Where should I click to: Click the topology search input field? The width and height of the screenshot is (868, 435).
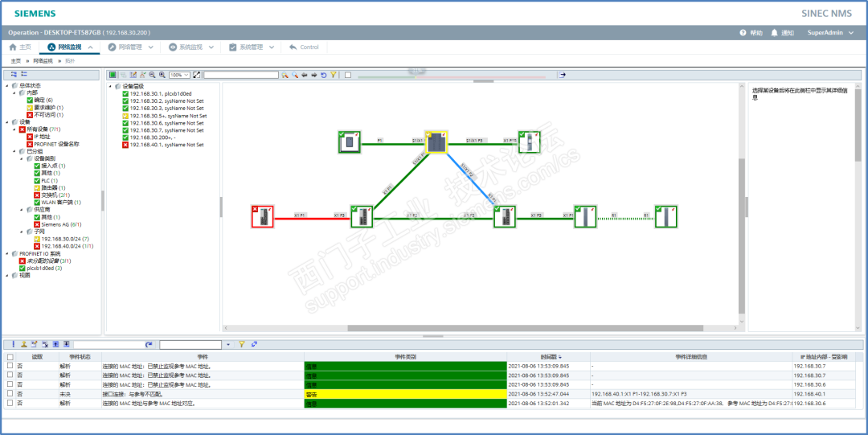pos(241,75)
